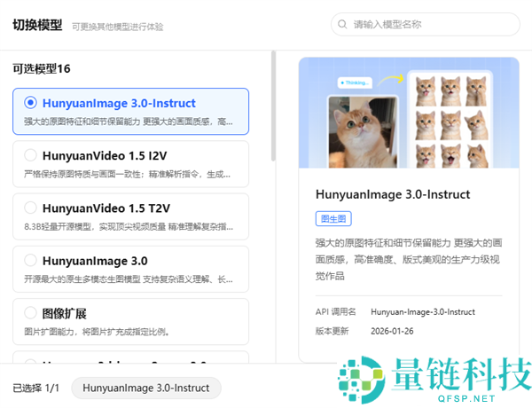
Task: Click API name Hunyuan-Image-3.0-Instruct value
Action: [423, 312]
